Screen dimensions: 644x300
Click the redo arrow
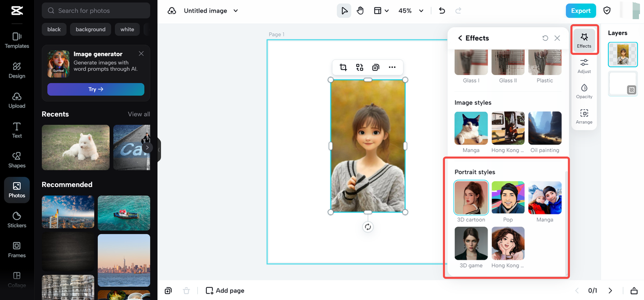tap(458, 11)
